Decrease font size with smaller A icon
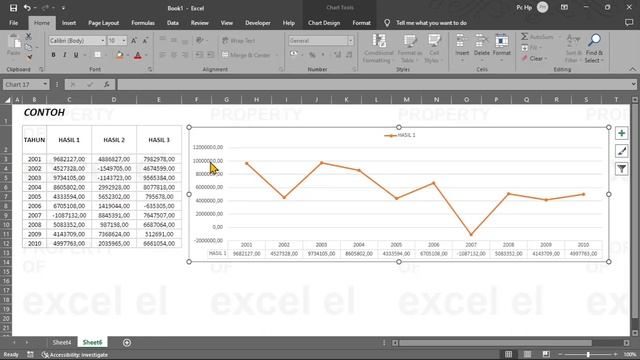Screen dimensions: 640x360 tap(145, 40)
